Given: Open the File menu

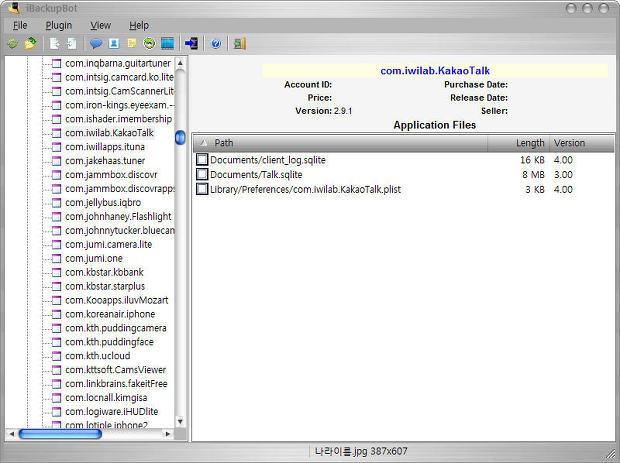Looking at the screenshot, I should click(20, 26).
